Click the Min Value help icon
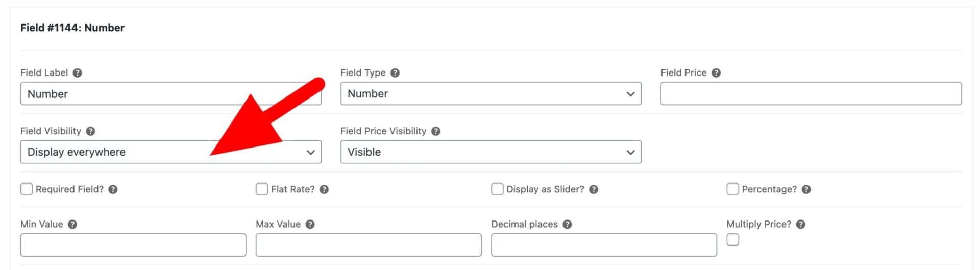 tap(72, 225)
